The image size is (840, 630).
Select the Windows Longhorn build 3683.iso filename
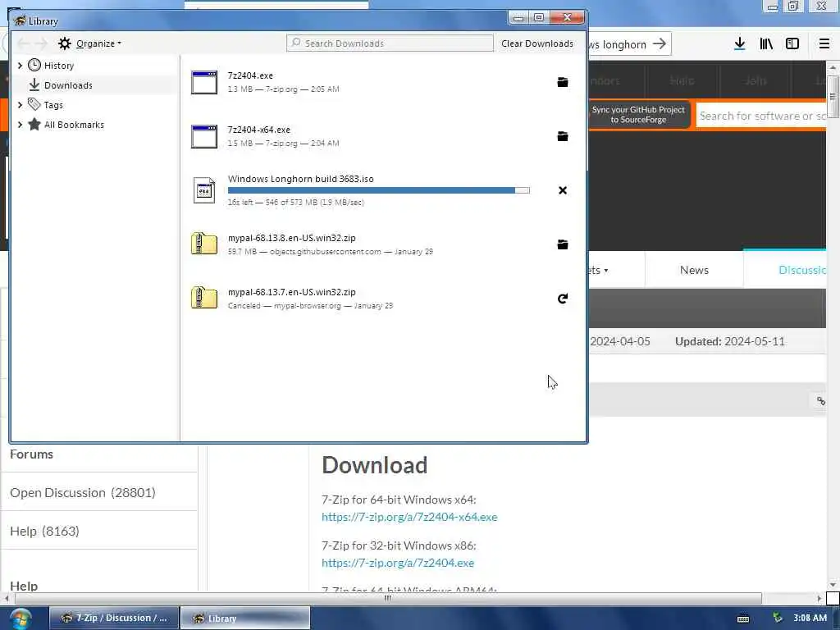pyautogui.click(x=300, y=179)
